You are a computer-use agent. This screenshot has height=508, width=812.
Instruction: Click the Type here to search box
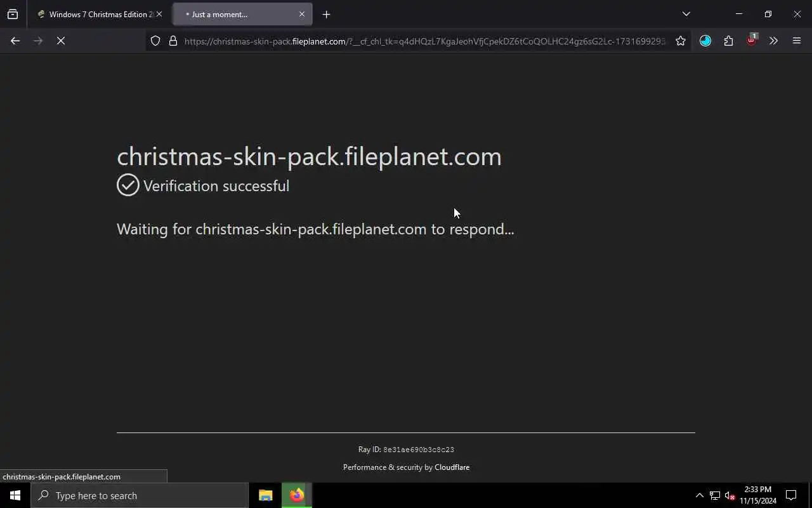coord(140,495)
